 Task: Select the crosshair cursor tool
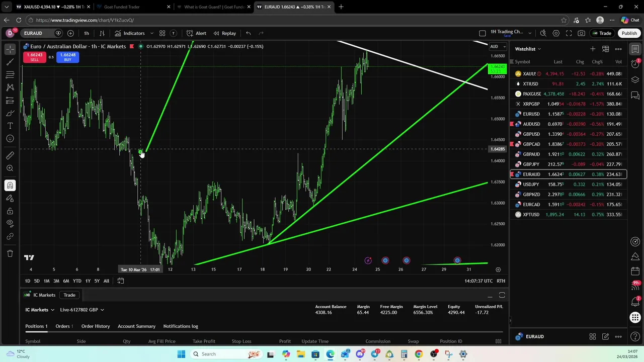10,49
